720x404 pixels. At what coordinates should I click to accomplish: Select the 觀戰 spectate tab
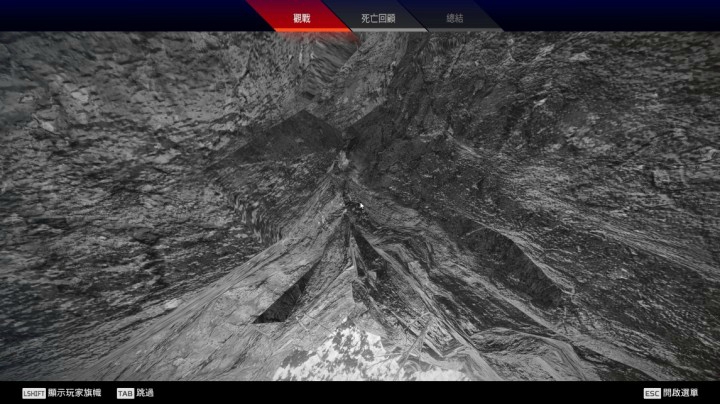(302, 18)
